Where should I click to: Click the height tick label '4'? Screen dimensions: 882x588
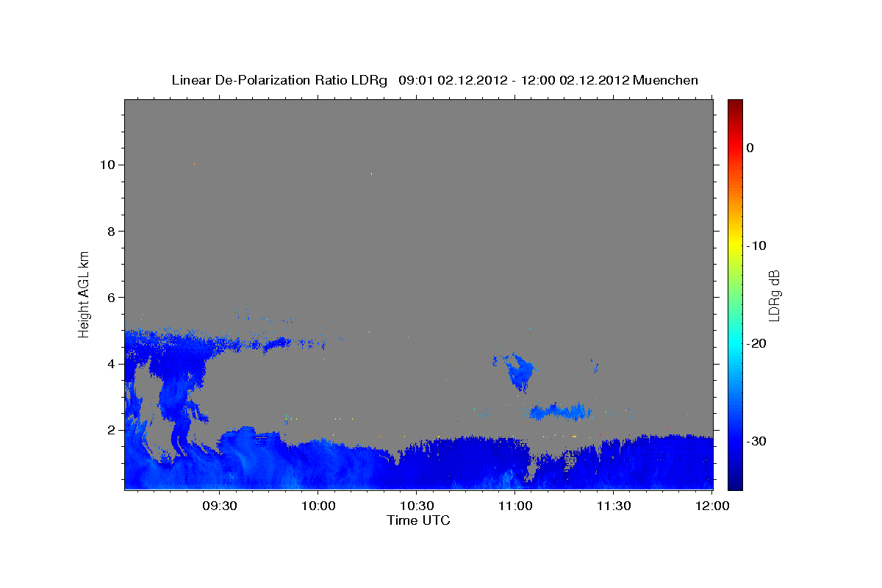point(112,364)
